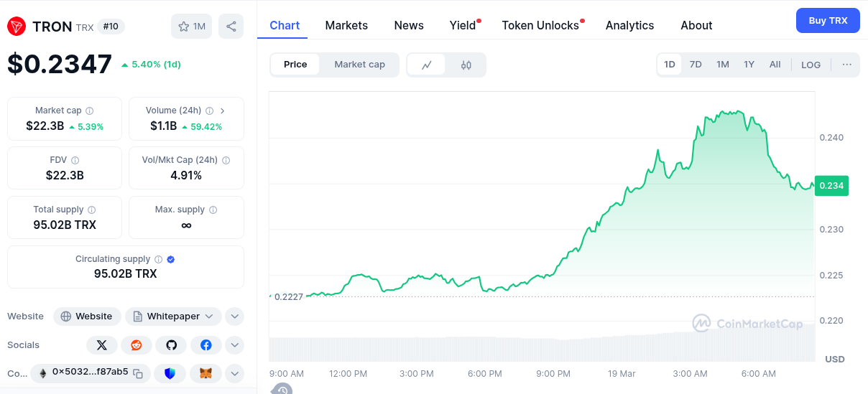This screenshot has width=868, height=394.
Task: Click the $22.3B Market cap value
Action: point(45,126)
